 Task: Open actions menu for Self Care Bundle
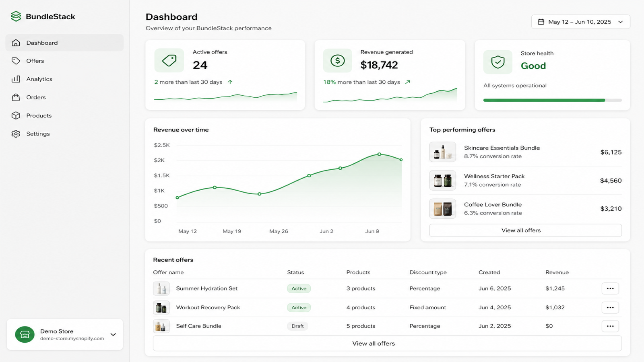coord(610,326)
